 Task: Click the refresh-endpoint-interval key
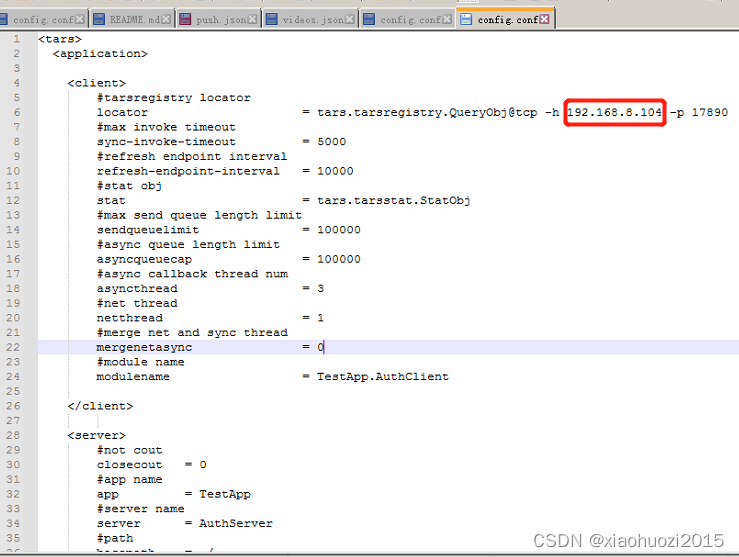coord(188,171)
